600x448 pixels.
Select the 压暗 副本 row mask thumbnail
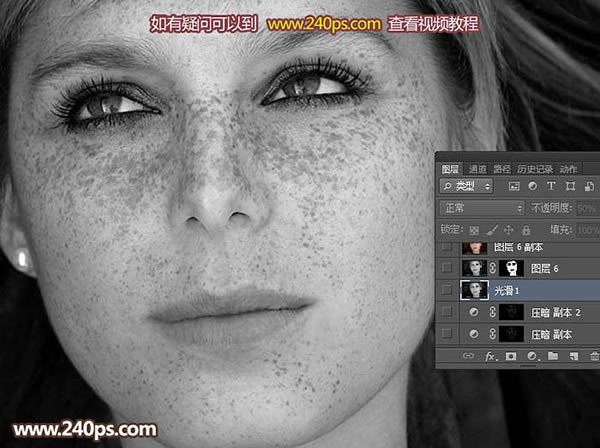[511, 334]
